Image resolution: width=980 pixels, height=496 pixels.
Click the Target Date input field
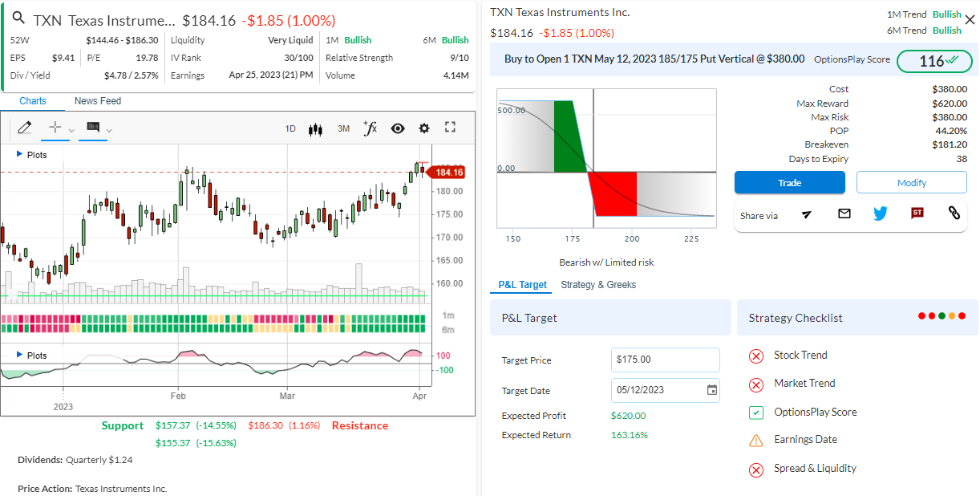click(665, 390)
